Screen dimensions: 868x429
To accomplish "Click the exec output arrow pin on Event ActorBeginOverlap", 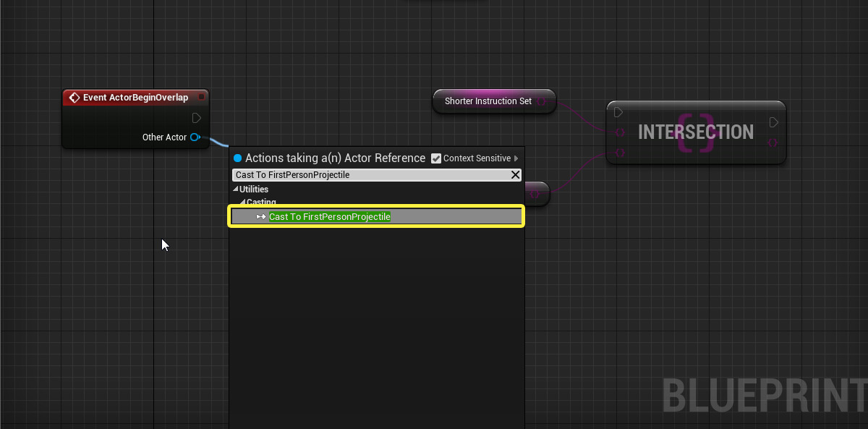I will pyautogui.click(x=196, y=117).
